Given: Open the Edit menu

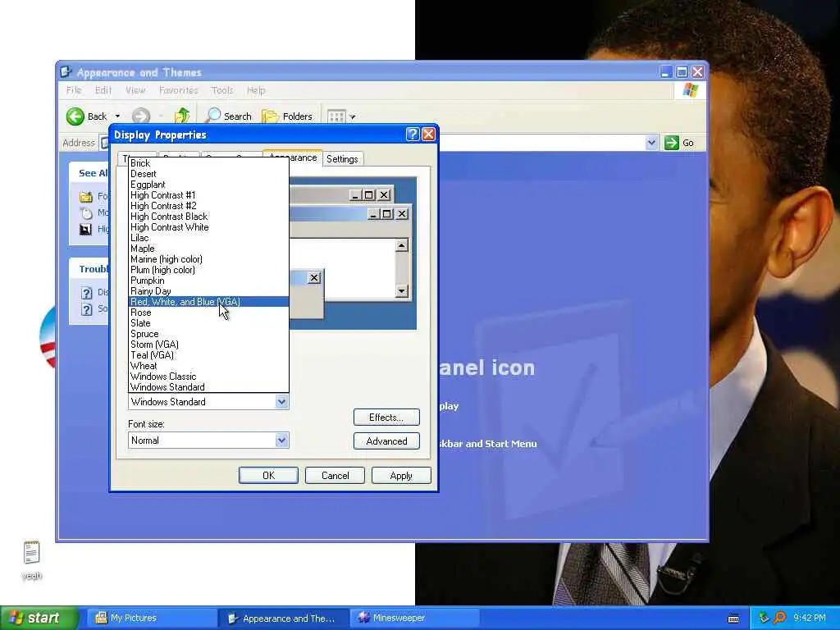Looking at the screenshot, I should tap(103, 90).
